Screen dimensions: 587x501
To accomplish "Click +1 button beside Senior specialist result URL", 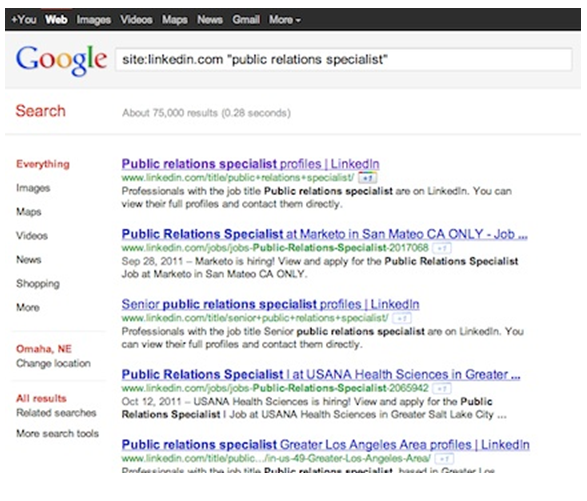I will point(402,319).
